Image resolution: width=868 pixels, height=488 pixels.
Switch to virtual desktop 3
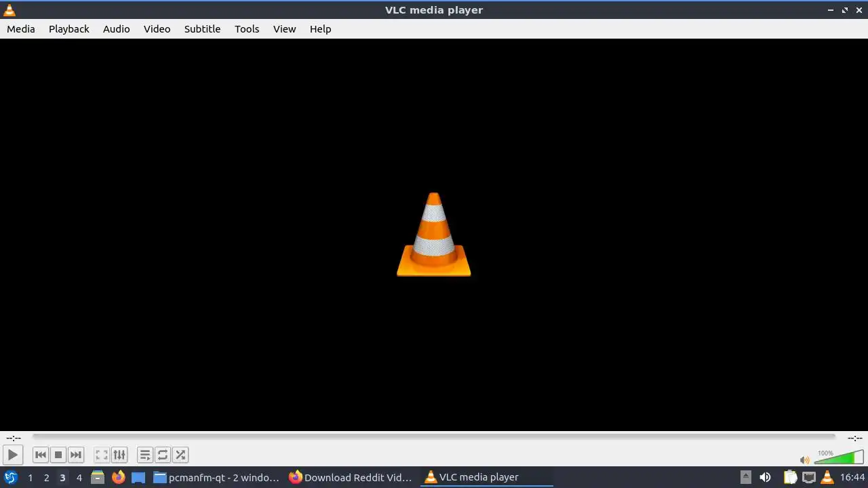coord(62,477)
